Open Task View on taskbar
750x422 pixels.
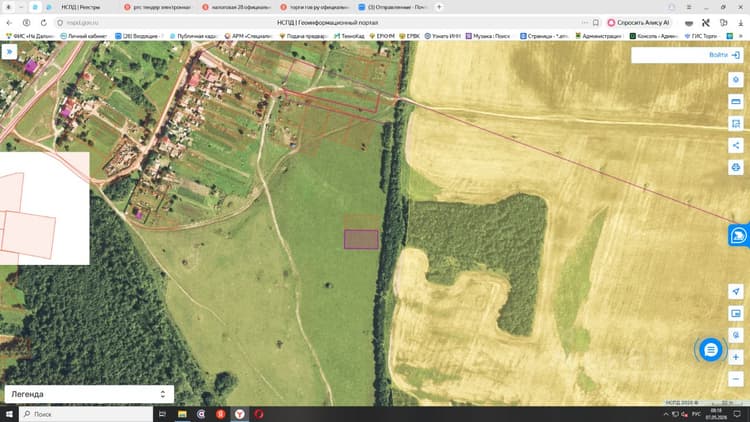click(162, 414)
